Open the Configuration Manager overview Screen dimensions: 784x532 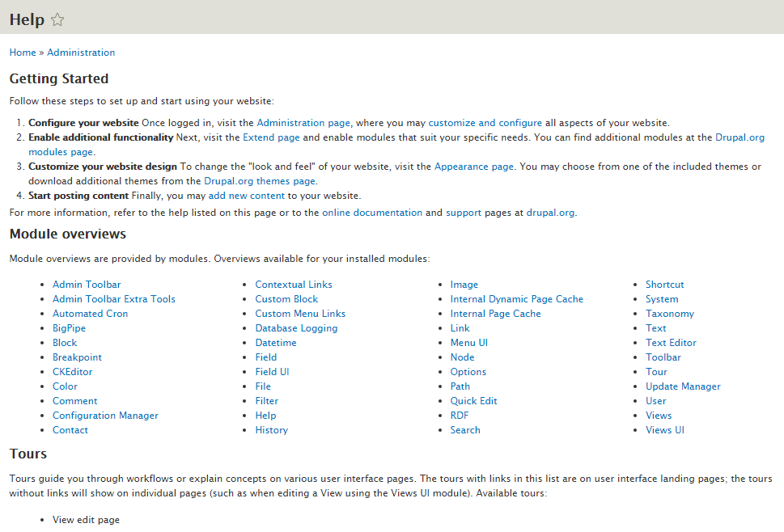pos(105,416)
